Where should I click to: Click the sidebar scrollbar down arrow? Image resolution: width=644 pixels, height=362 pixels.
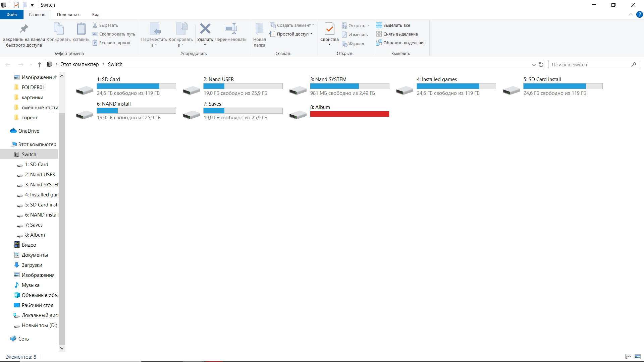click(62, 348)
